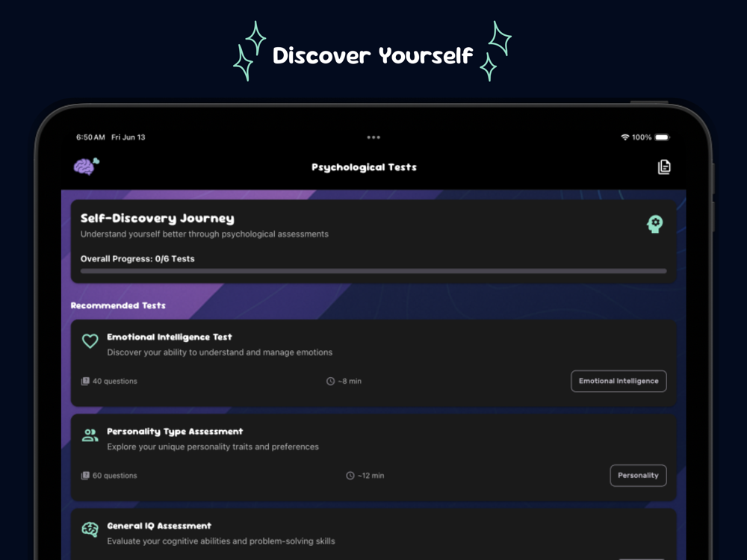This screenshot has width=747, height=560.
Task: Tap the clock icon beside ~12 min
Action: (350, 475)
